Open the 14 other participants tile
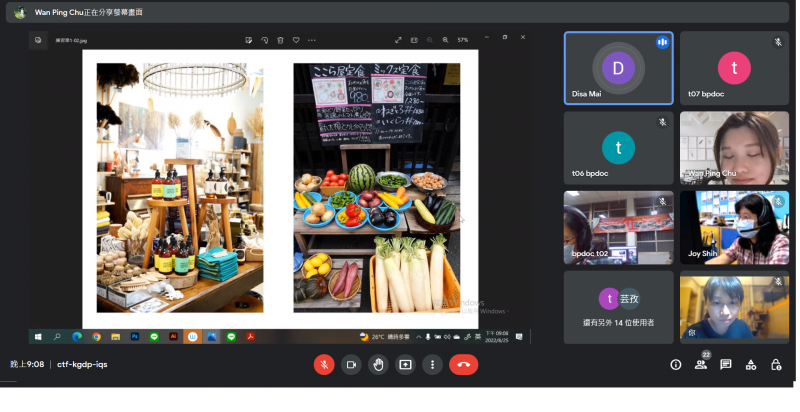Image resolution: width=800 pixels, height=412 pixels. click(x=618, y=307)
